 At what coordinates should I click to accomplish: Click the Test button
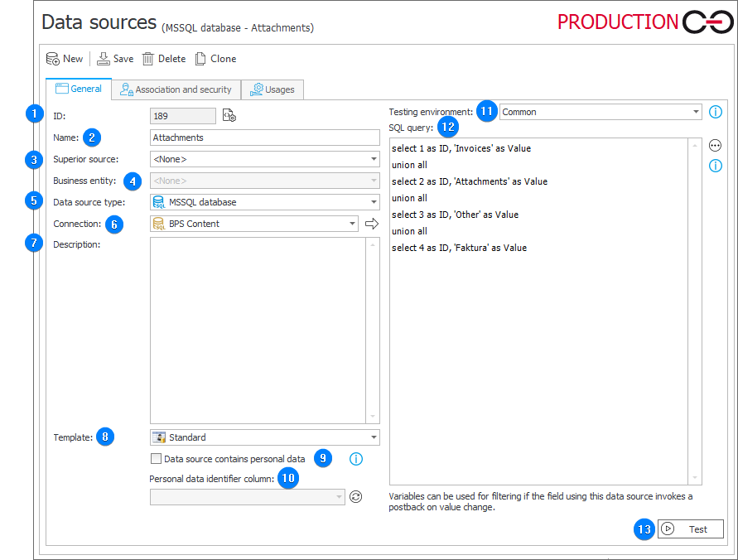[691, 529]
